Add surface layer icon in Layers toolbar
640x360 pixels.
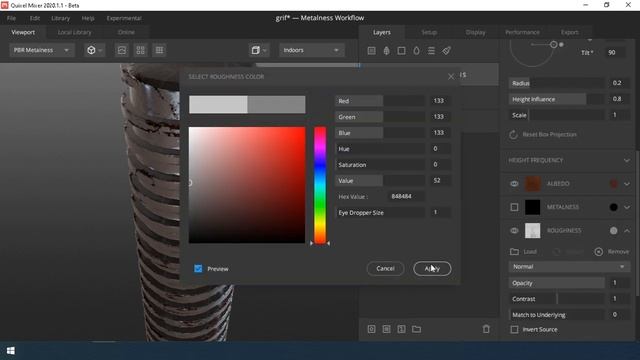pyautogui.click(x=371, y=51)
